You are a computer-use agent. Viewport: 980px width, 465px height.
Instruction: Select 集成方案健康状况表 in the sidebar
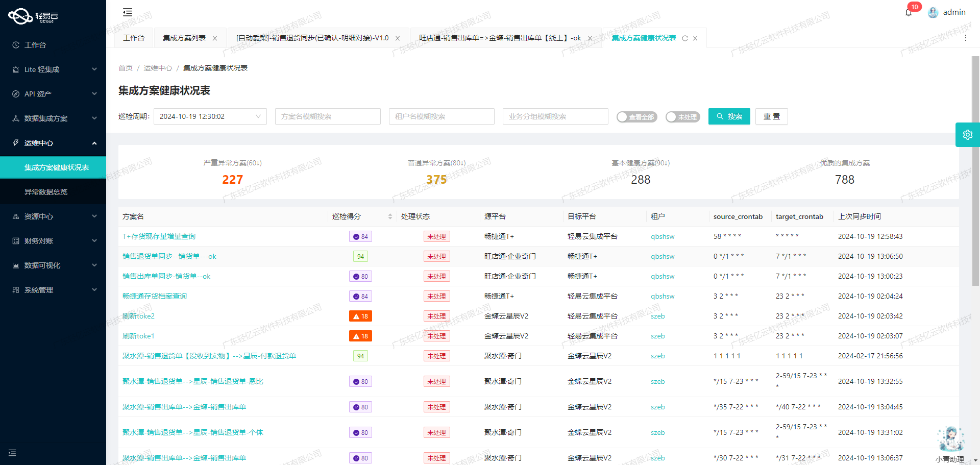53,167
